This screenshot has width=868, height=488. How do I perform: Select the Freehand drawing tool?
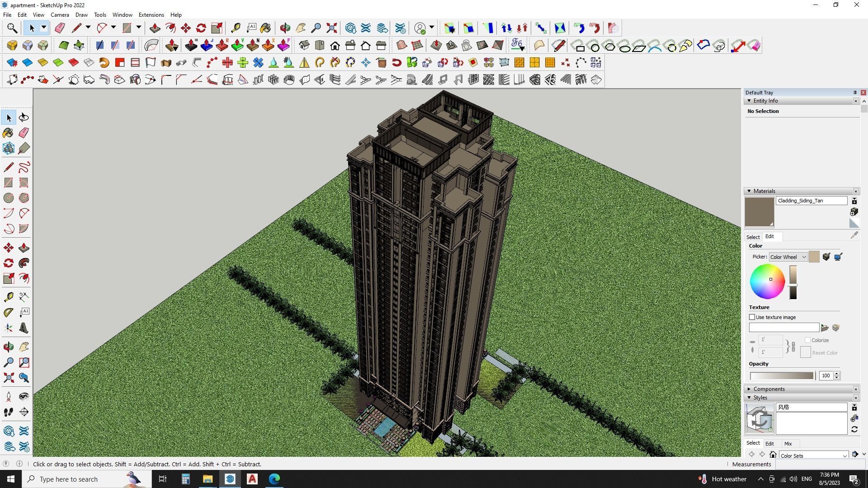[x=24, y=167]
